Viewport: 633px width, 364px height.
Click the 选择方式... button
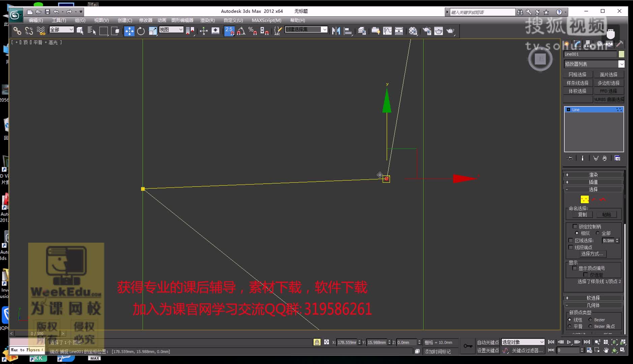tap(592, 254)
